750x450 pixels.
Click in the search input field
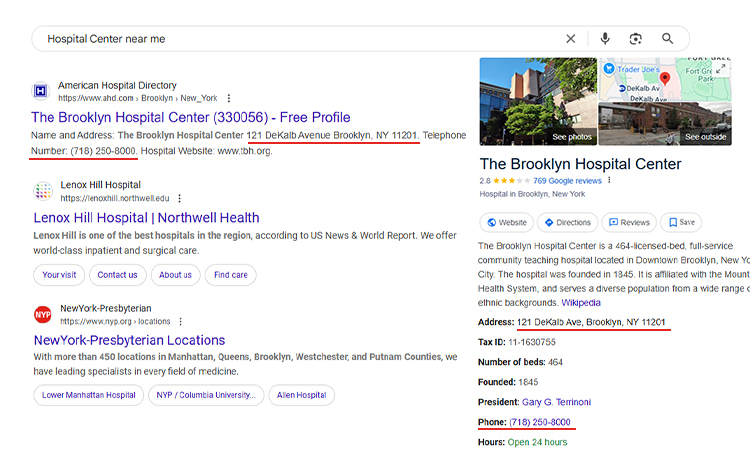pos(301,39)
